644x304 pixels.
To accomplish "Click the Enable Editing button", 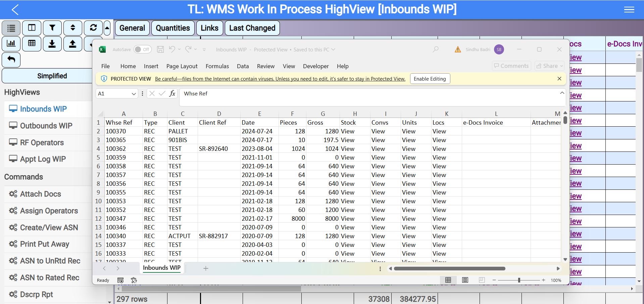I will (x=430, y=79).
